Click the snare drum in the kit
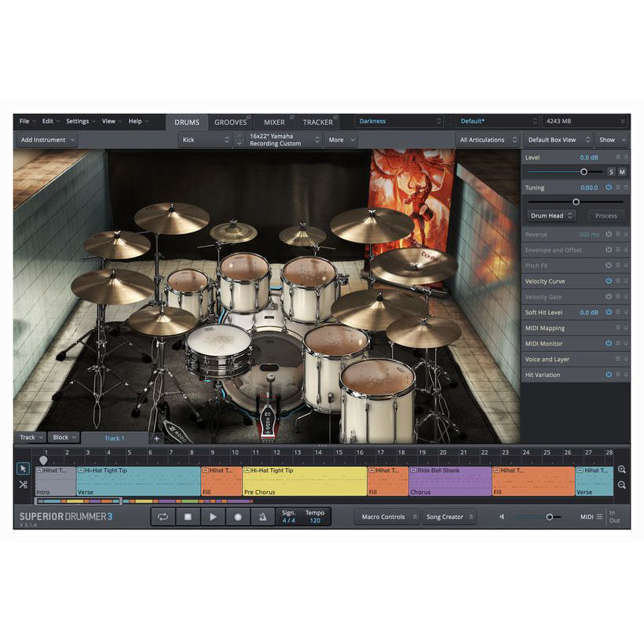Screen dimensions: 644x644 point(218,350)
